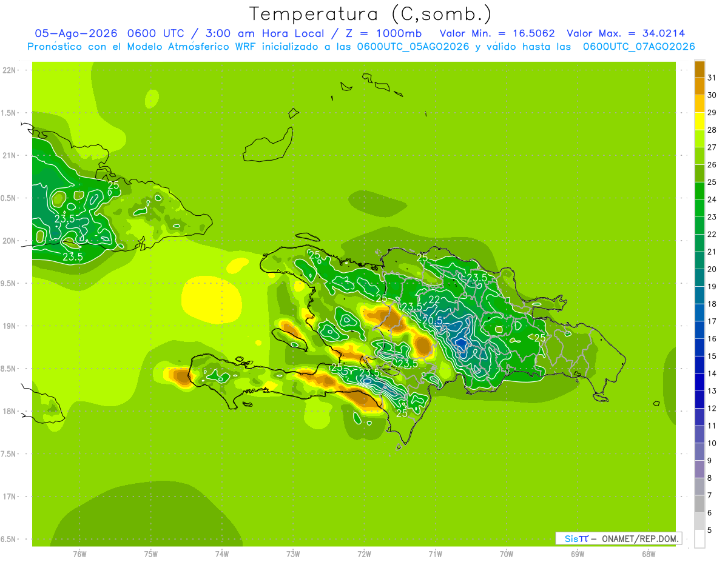Click the 18N latitude axis label

pyautogui.click(x=9, y=411)
